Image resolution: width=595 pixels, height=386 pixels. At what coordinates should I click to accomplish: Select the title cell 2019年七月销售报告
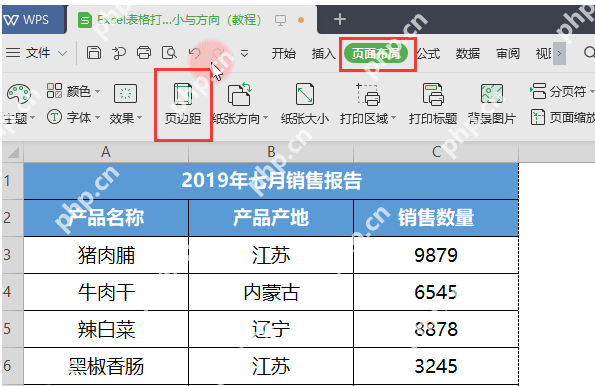click(271, 181)
